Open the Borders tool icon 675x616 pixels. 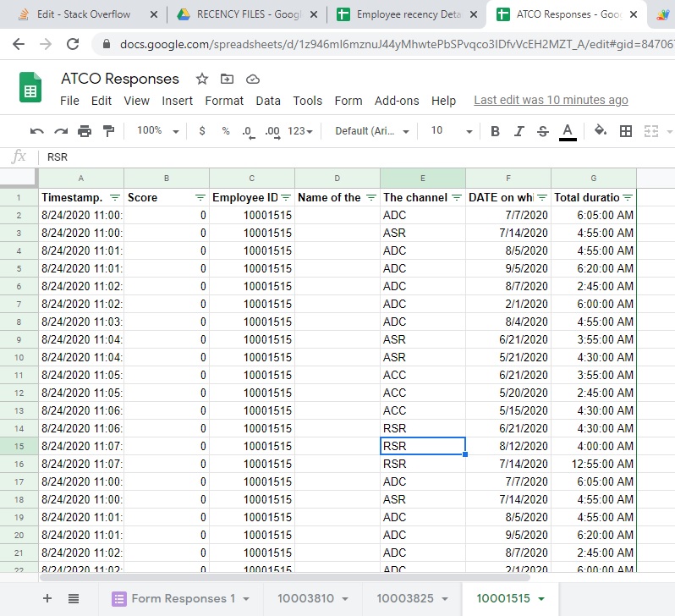click(x=626, y=131)
